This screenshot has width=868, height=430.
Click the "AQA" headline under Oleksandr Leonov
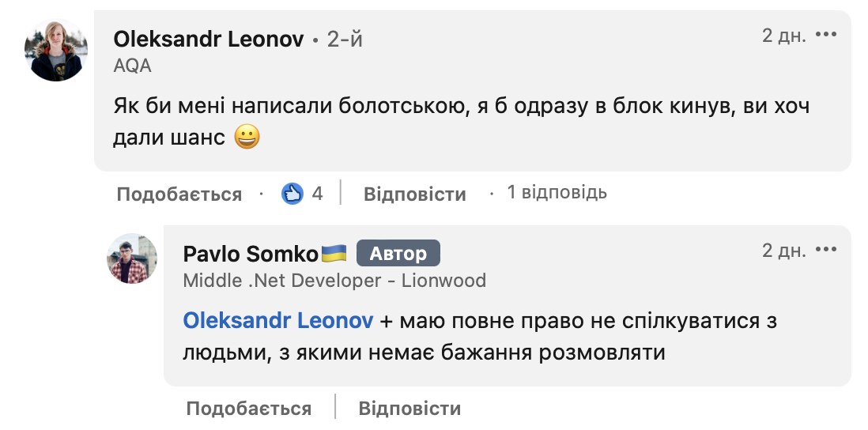point(132,66)
